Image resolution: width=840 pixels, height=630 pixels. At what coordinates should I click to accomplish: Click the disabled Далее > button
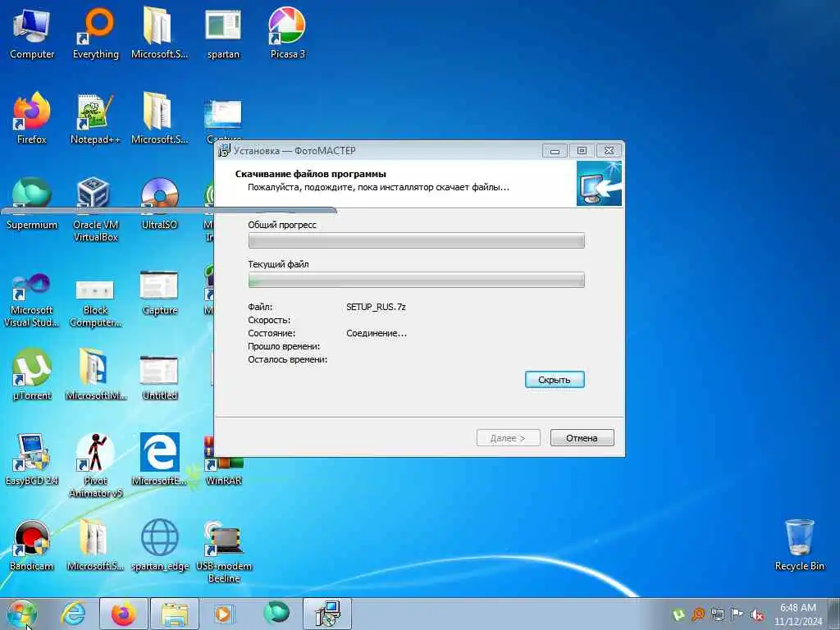(x=508, y=438)
